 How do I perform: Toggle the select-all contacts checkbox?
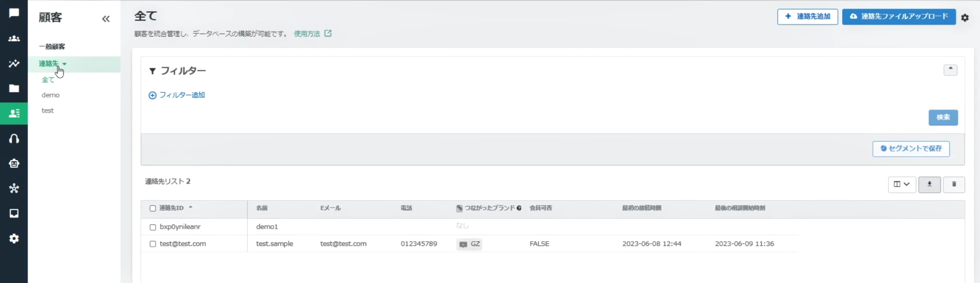click(153, 208)
